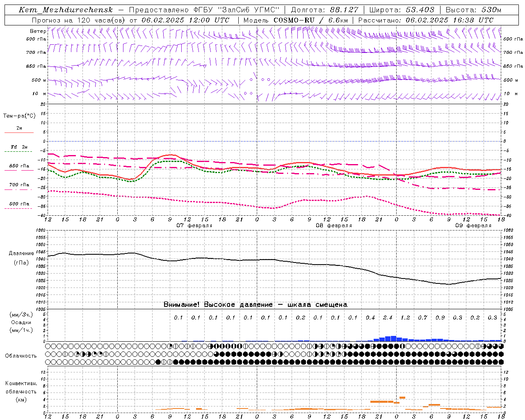The height and width of the screenshot is (420, 525).
Task: Select the Осадки precipitation label
Action: (x=21, y=322)
